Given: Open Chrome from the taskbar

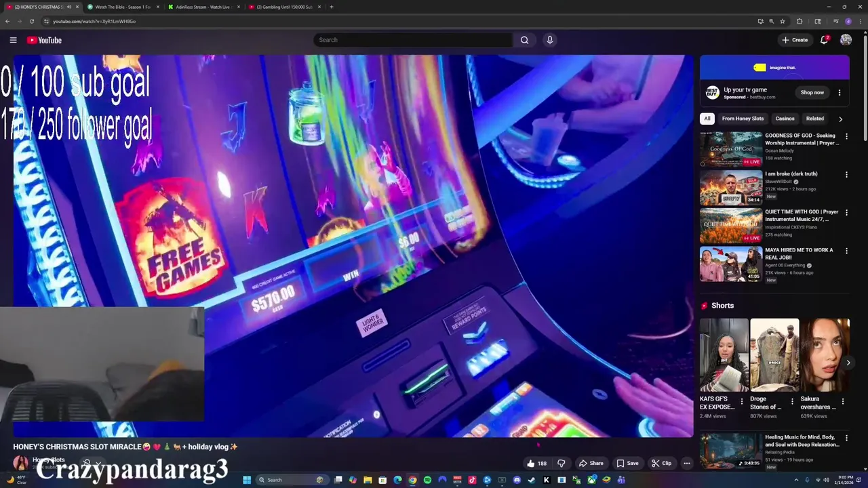Looking at the screenshot, I should pyautogui.click(x=412, y=480).
